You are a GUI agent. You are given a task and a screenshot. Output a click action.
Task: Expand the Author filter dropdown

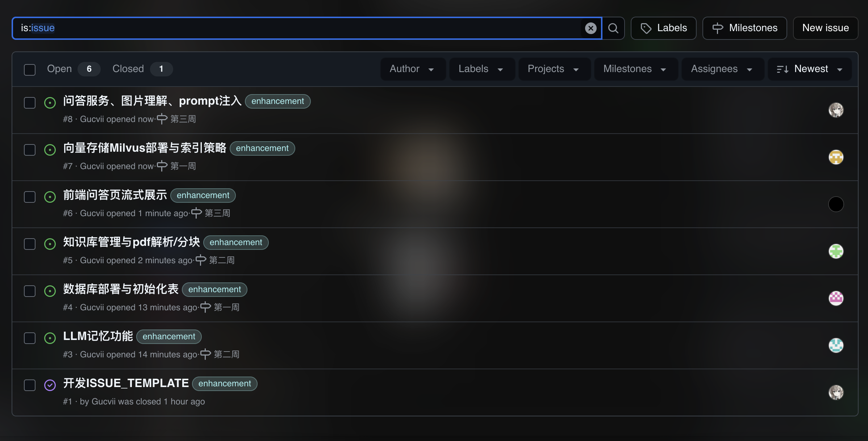412,69
